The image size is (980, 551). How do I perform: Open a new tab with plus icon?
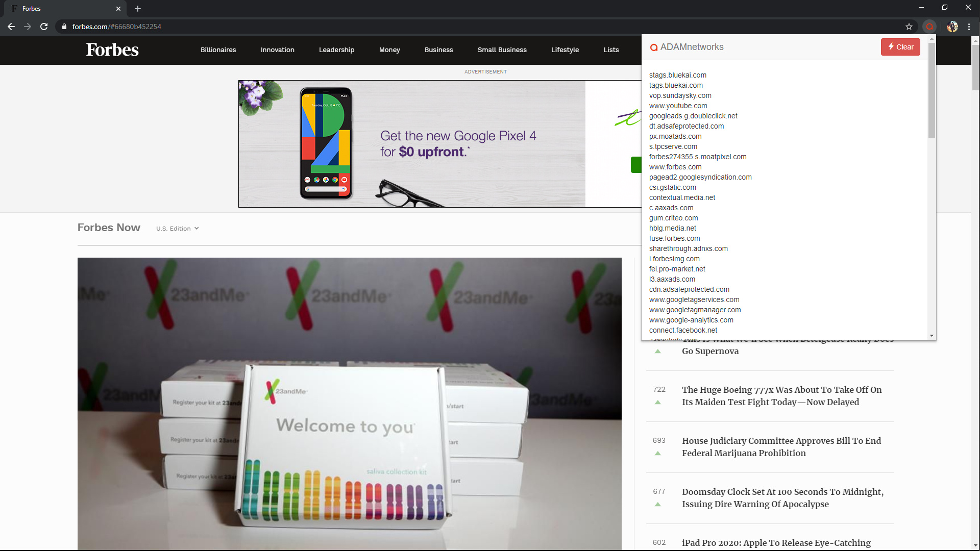click(138, 9)
